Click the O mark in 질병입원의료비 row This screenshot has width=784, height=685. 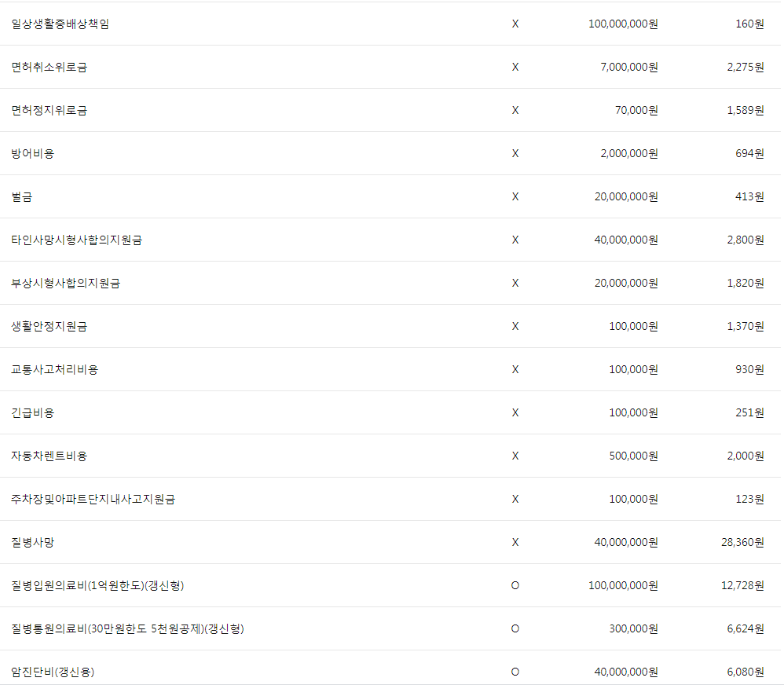(x=515, y=585)
